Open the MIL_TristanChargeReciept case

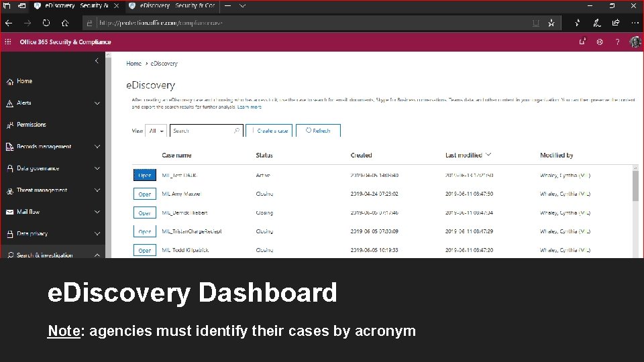click(145, 231)
